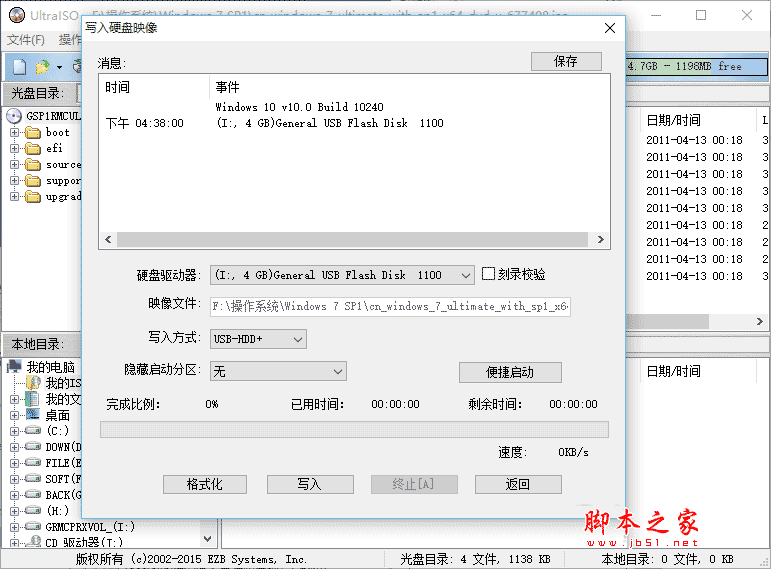
Task: Select the support folder icon
Action: (x=33, y=181)
